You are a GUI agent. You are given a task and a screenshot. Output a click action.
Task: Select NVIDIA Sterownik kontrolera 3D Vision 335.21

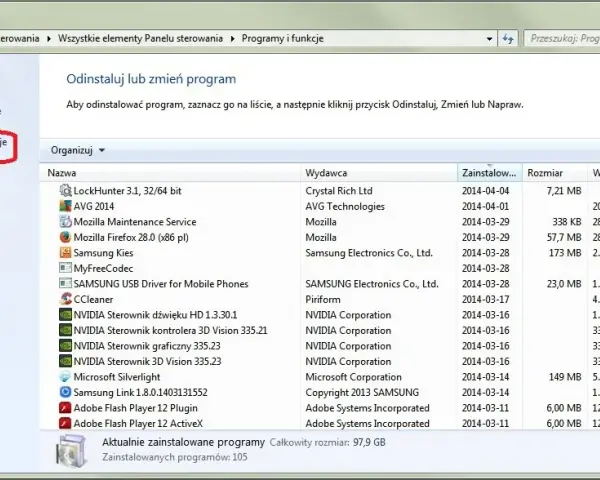[x=170, y=330]
